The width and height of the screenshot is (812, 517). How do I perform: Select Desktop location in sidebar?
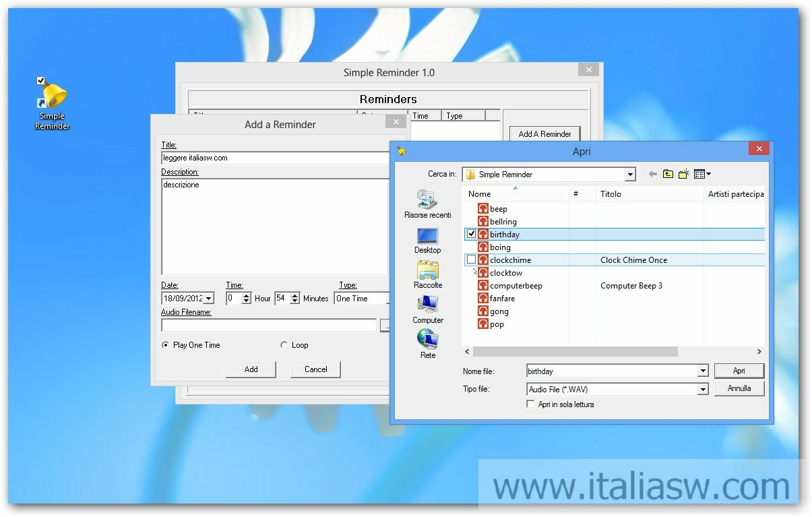click(427, 240)
